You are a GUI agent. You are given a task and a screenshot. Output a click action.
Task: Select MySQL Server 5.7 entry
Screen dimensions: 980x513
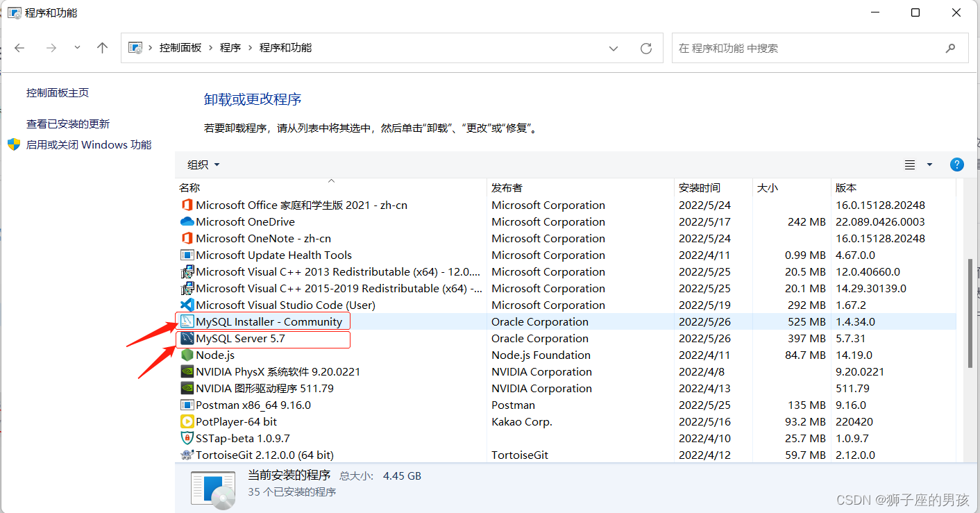tap(240, 338)
